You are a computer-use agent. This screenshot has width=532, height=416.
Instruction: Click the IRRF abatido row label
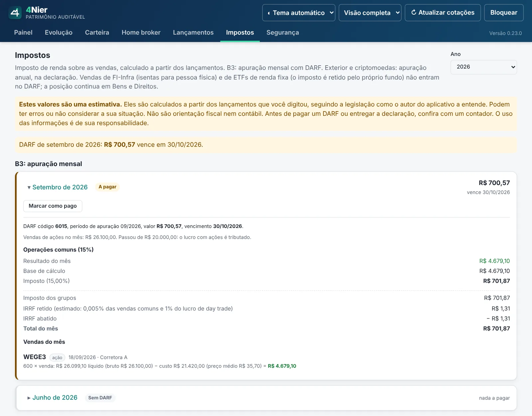tap(40, 318)
